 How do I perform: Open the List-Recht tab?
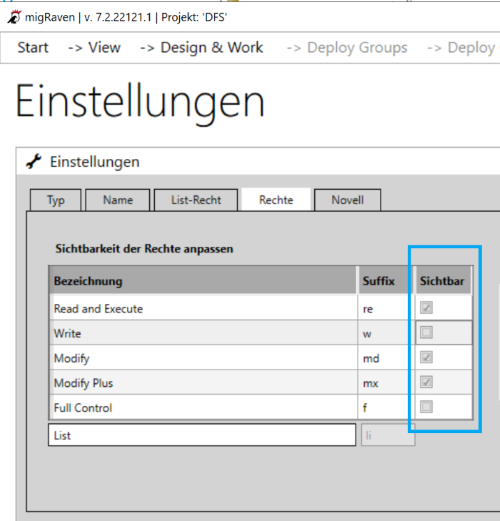coord(196,200)
